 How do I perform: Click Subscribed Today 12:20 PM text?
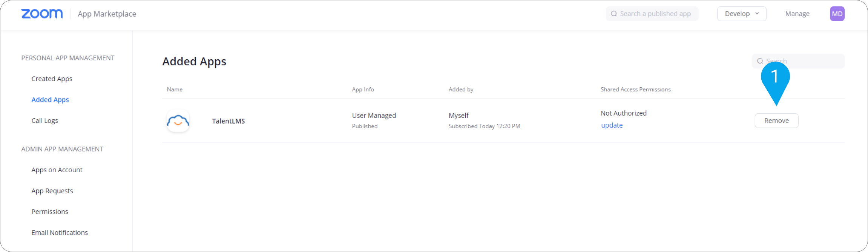click(484, 126)
